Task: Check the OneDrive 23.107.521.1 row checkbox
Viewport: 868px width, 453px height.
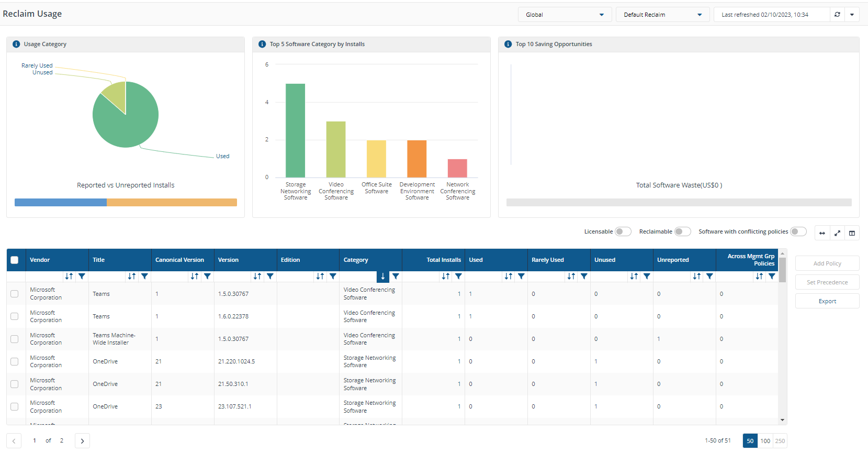Action: [x=15, y=406]
